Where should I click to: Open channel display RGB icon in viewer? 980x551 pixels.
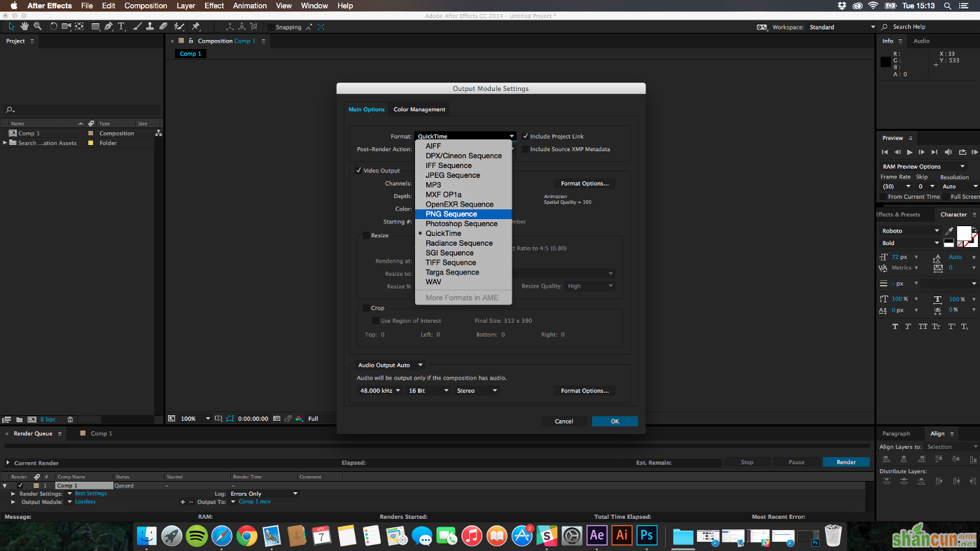click(299, 419)
